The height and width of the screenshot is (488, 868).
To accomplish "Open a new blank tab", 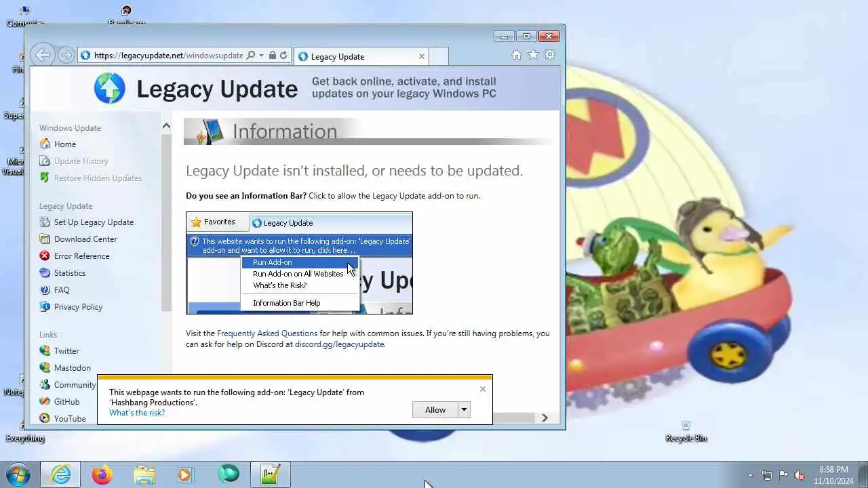I will click(x=439, y=56).
